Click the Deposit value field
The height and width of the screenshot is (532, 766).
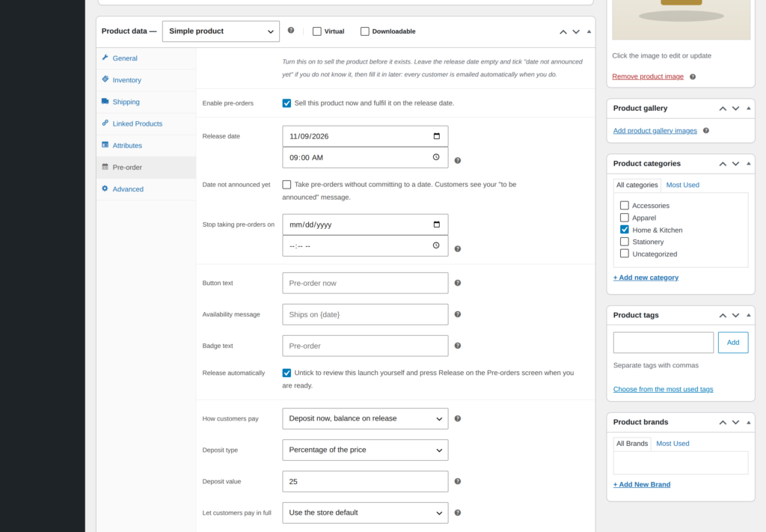(x=365, y=481)
